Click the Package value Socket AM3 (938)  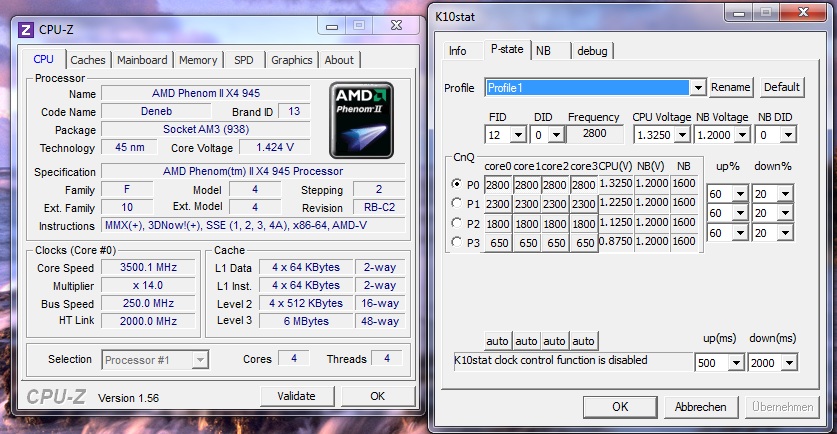click(206, 129)
